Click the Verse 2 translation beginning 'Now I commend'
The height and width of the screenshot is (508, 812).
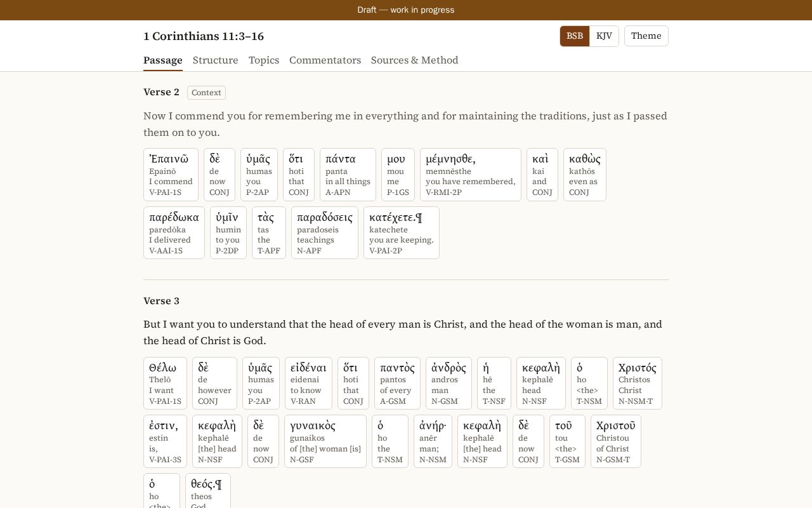405,124
